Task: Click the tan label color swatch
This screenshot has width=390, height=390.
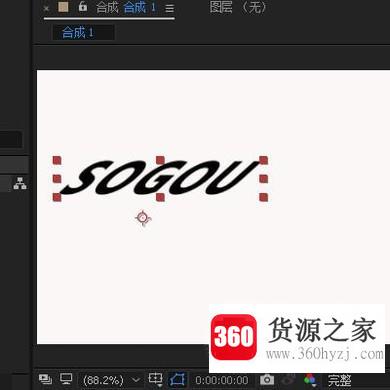Action: pos(63,7)
